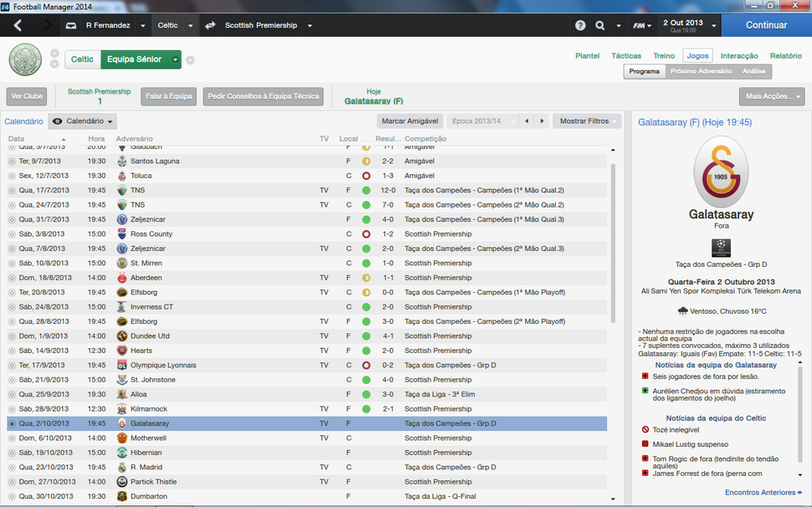Click green win indicator for Hearts
The image size is (812, 507).
click(x=366, y=351)
